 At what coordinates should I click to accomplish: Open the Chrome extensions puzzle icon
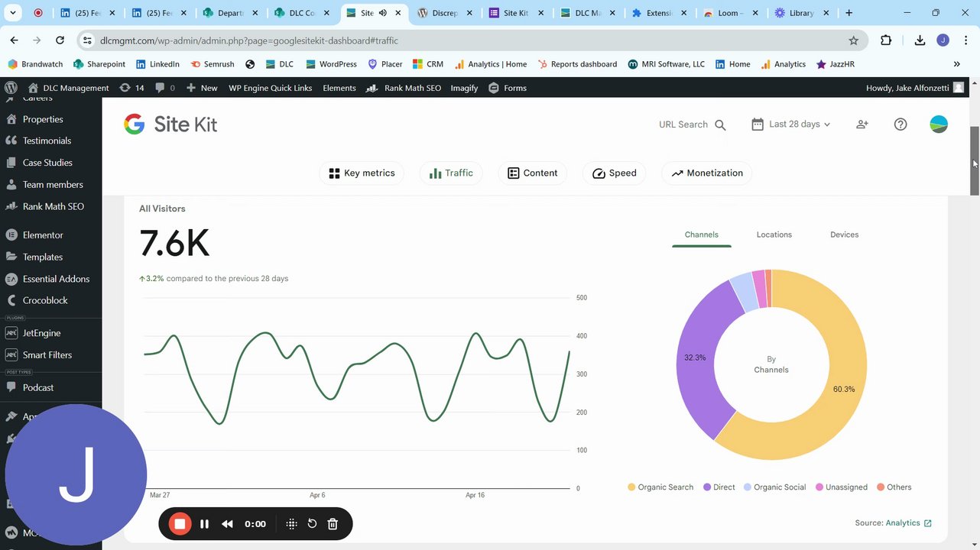point(887,40)
